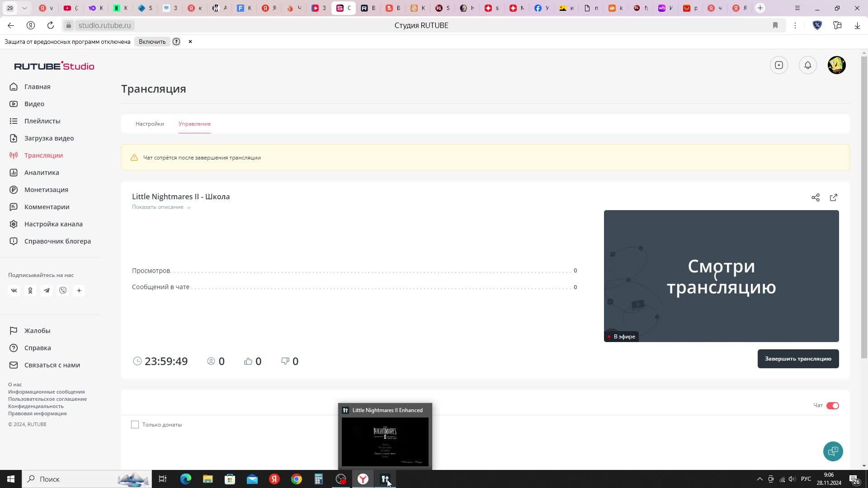This screenshot has height=488, width=868.
Task: Open Windows Start menu
Action: (x=11, y=479)
